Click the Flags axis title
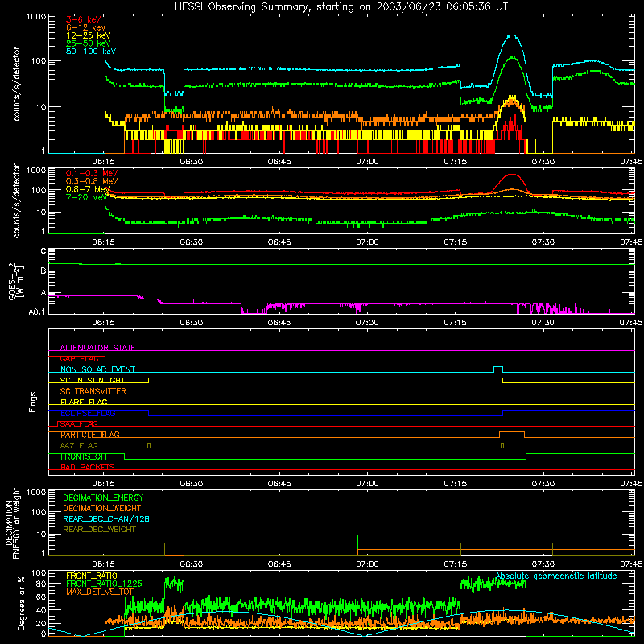Image resolution: width=644 pixels, height=644 pixels. pyautogui.click(x=32, y=402)
